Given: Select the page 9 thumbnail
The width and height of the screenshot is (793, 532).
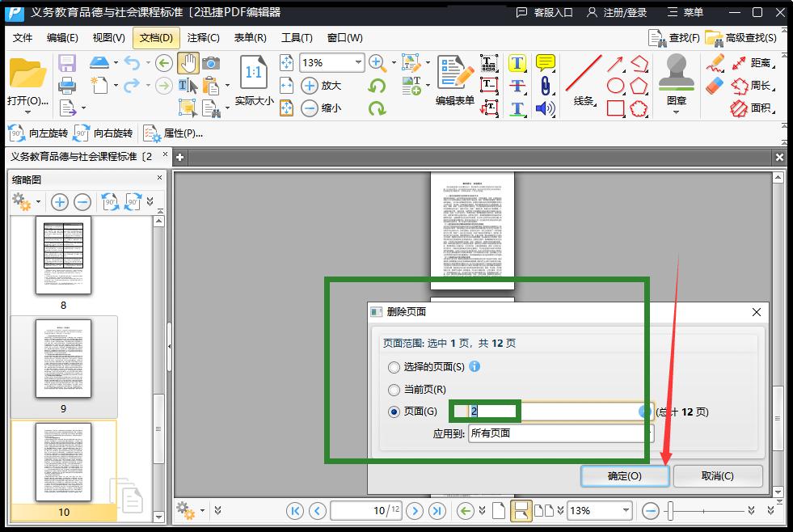Looking at the screenshot, I should pos(63,359).
